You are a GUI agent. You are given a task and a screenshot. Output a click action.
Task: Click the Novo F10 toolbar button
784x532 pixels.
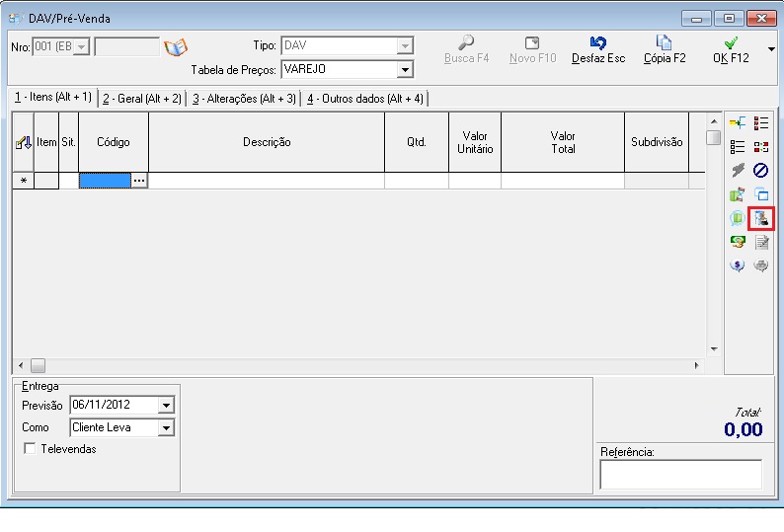point(532,49)
